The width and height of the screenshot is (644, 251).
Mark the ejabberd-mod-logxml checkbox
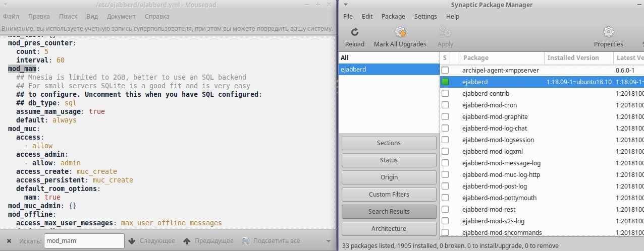[445, 151]
